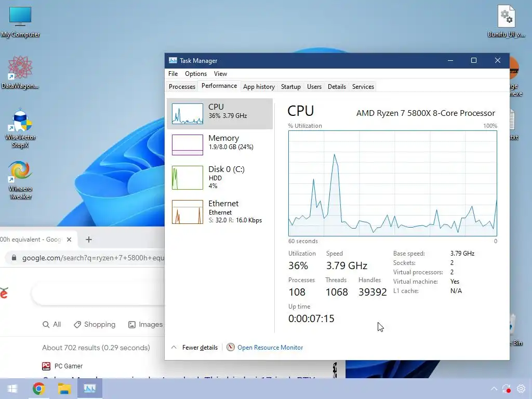Viewport: 532px width, 399px height.
Task: Switch to the Startup tab
Action: (291, 87)
